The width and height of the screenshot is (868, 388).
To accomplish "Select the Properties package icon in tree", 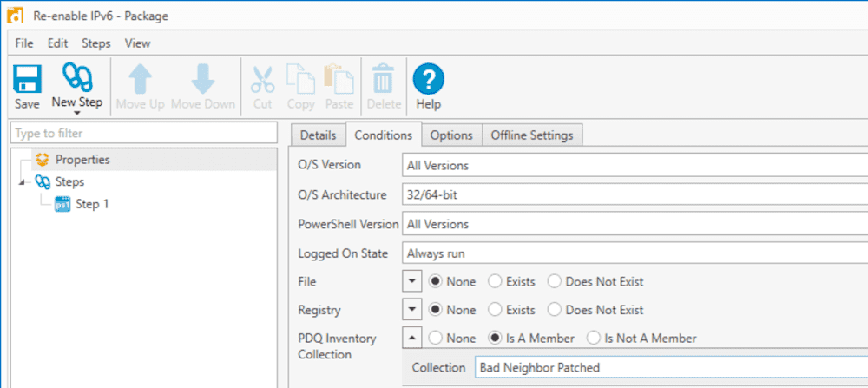I will [x=42, y=160].
